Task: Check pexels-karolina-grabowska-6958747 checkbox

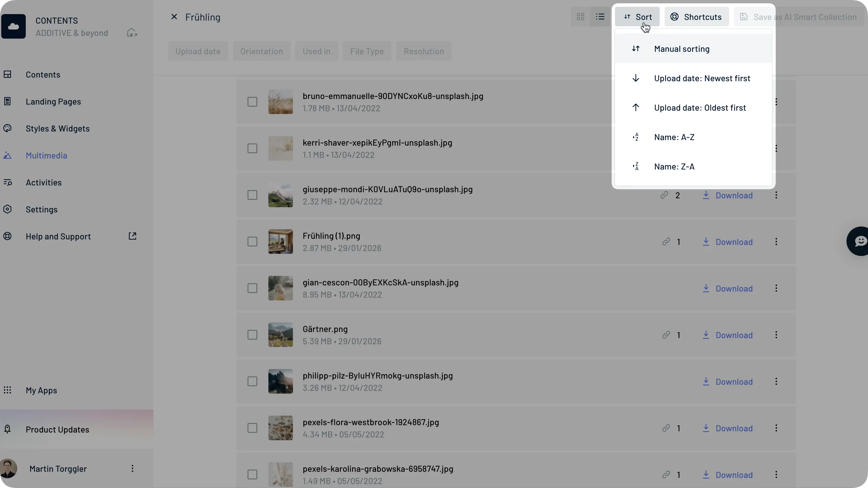Action: tap(252, 475)
